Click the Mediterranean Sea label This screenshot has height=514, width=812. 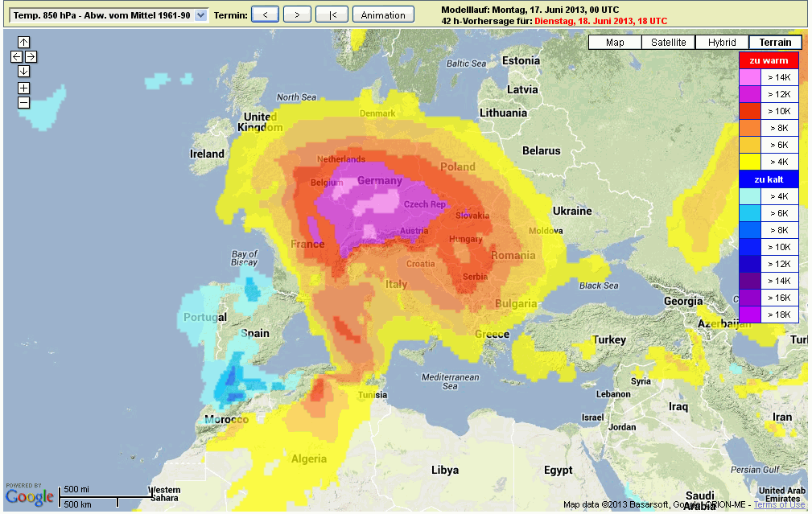[x=450, y=381]
